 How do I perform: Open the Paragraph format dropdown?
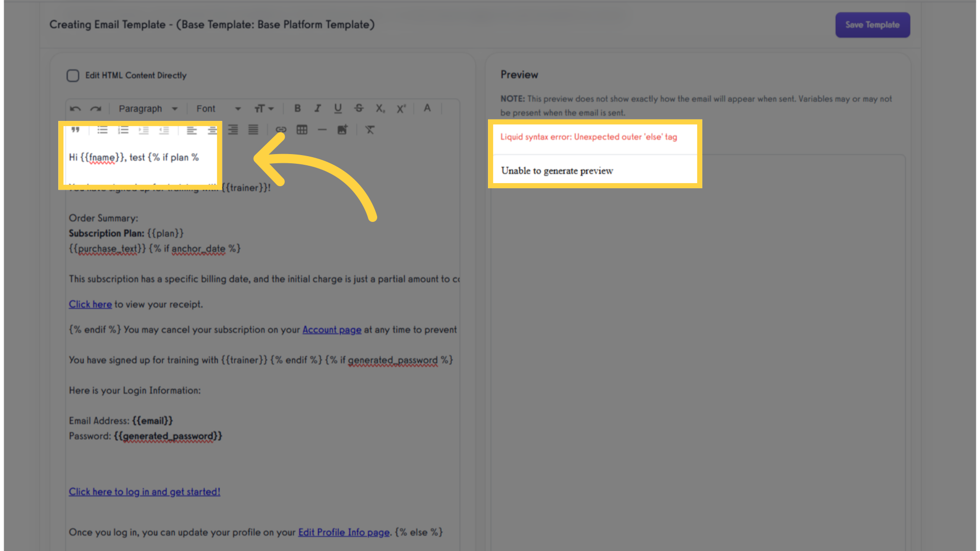coord(148,109)
